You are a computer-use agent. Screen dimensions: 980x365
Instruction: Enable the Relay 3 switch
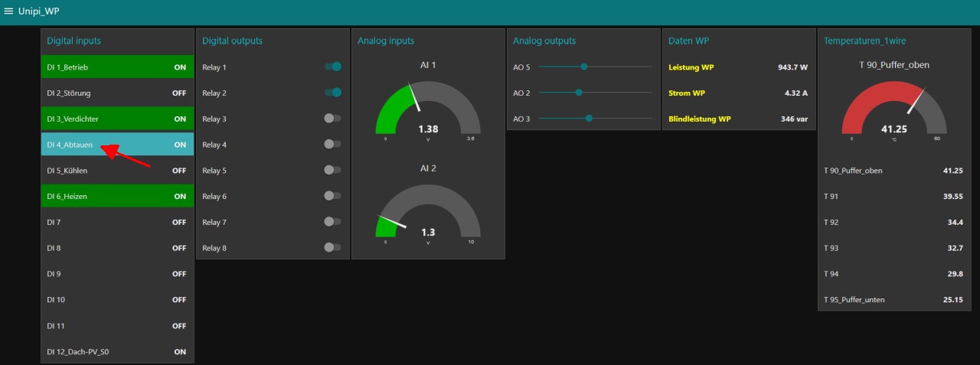[x=332, y=119]
